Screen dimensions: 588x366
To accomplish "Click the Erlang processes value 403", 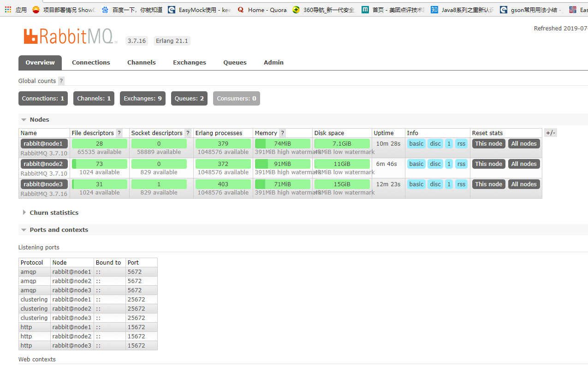I will point(223,184).
